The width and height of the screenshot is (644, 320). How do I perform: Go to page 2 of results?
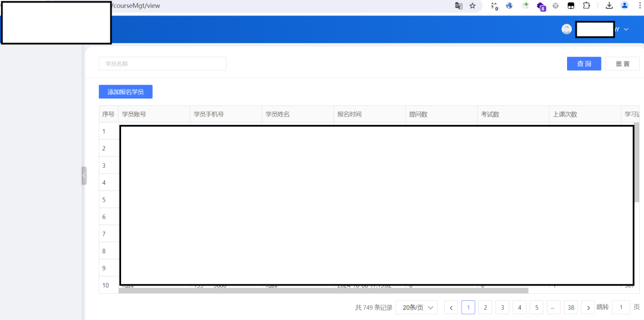click(x=485, y=307)
